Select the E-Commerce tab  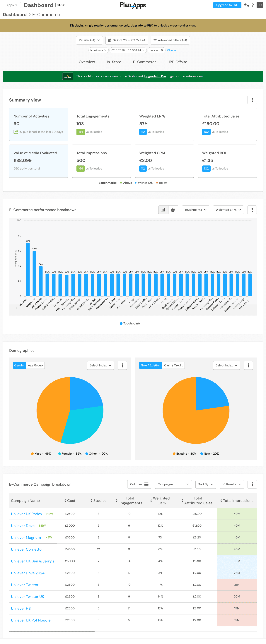click(145, 62)
